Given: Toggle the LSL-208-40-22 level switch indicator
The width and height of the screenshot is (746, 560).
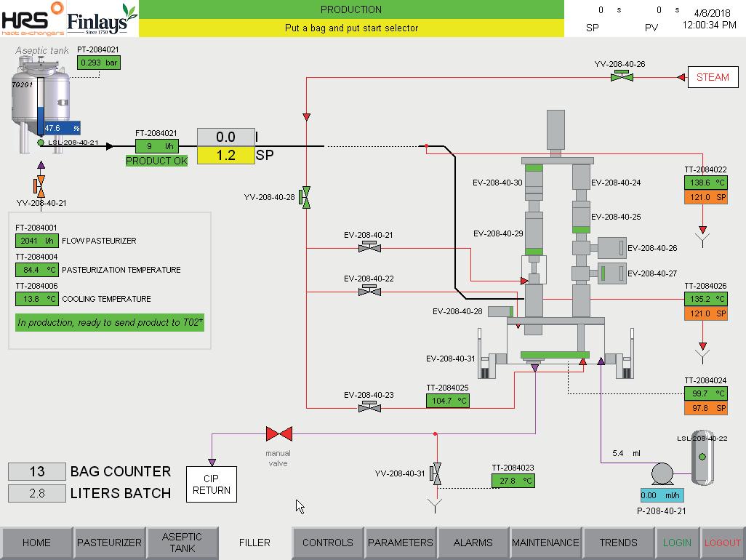Looking at the screenshot, I should coord(702,457).
